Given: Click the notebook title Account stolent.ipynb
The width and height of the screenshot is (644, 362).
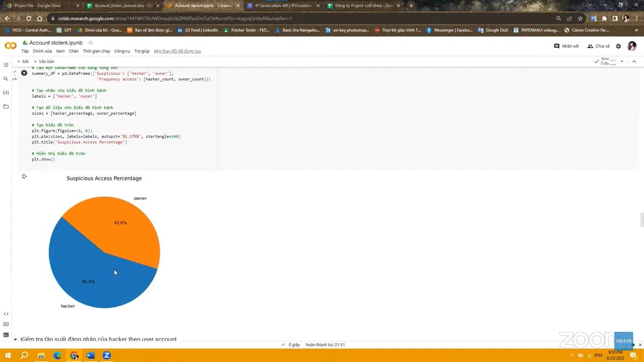Looking at the screenshot, I should [x=56, y=42].
